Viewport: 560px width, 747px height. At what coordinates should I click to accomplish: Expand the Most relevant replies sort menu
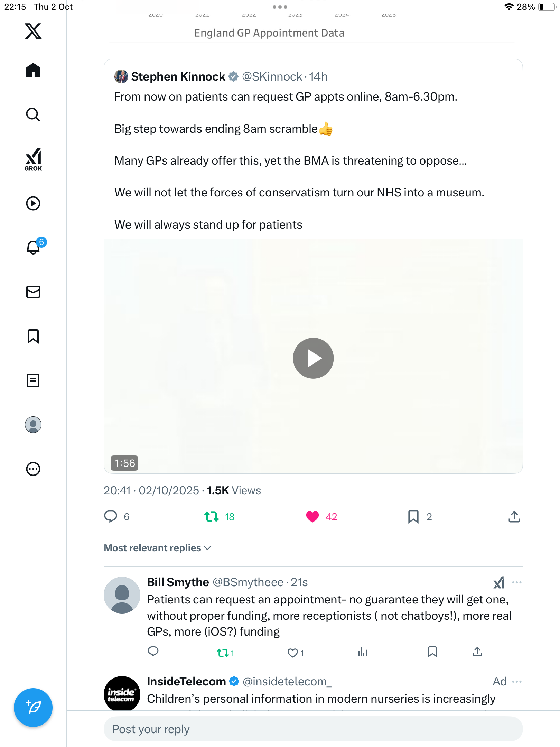tap(158, 548)
